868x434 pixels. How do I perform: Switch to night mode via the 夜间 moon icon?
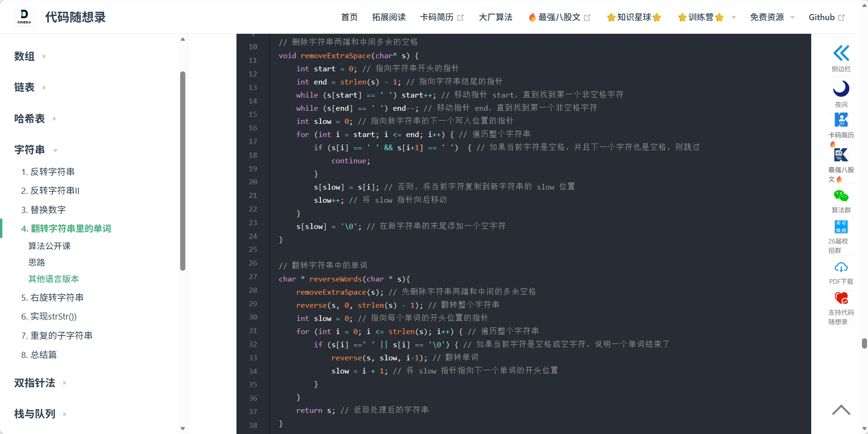tap(841, 88)
